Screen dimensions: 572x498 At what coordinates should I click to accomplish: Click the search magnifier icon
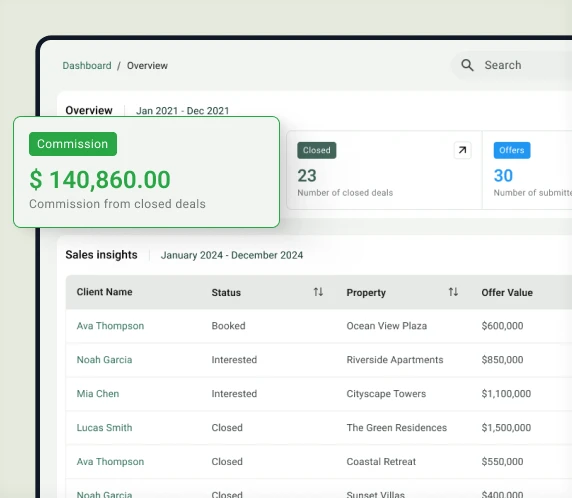pos(467,65)
